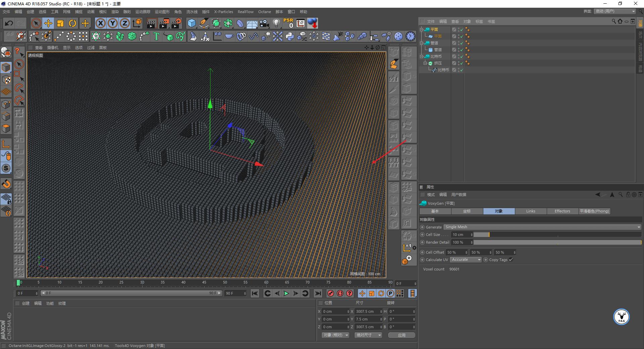The image size is (644, 349).
Task: Switch to the Effectors tab
Action: [562, 211]
